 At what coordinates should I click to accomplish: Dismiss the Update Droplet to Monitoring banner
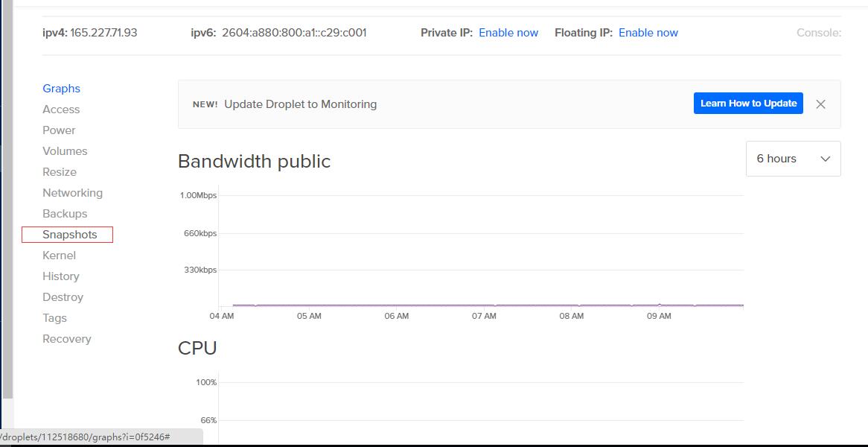coord(820,104)
